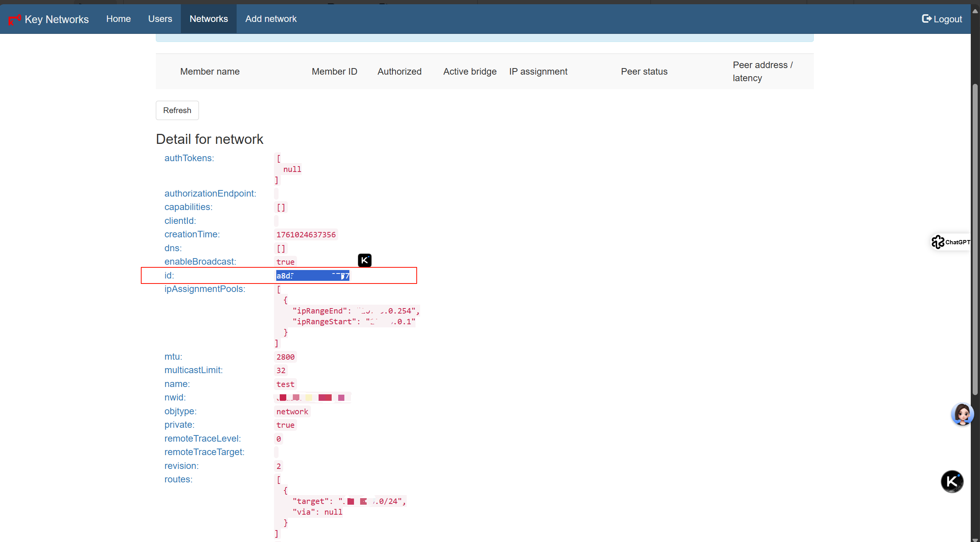Image resolution: width=980 pixels, height=542 pixels.
Task: Click the small black K icon near id
Action: [364, 260]
